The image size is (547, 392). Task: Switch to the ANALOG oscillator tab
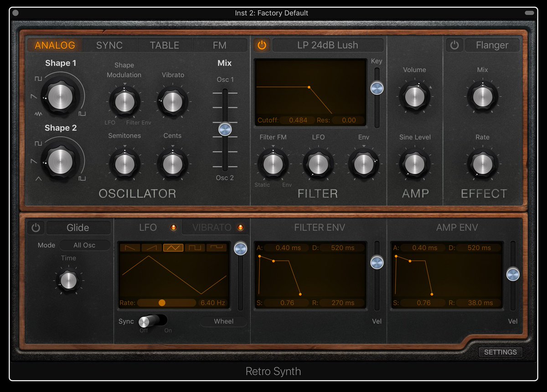(x=55, y=45)
